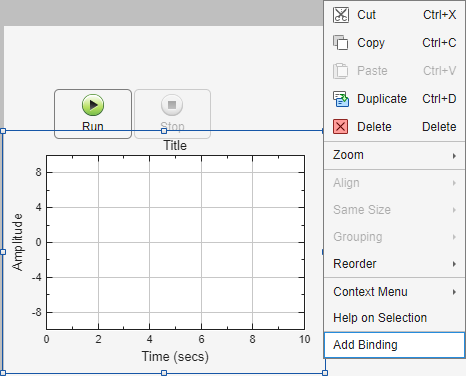Choose the Cut menu entry label

click(x=366, y=15)
